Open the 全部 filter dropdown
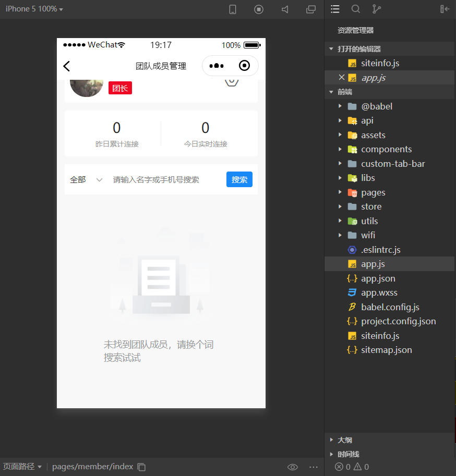 coord(86,180)
